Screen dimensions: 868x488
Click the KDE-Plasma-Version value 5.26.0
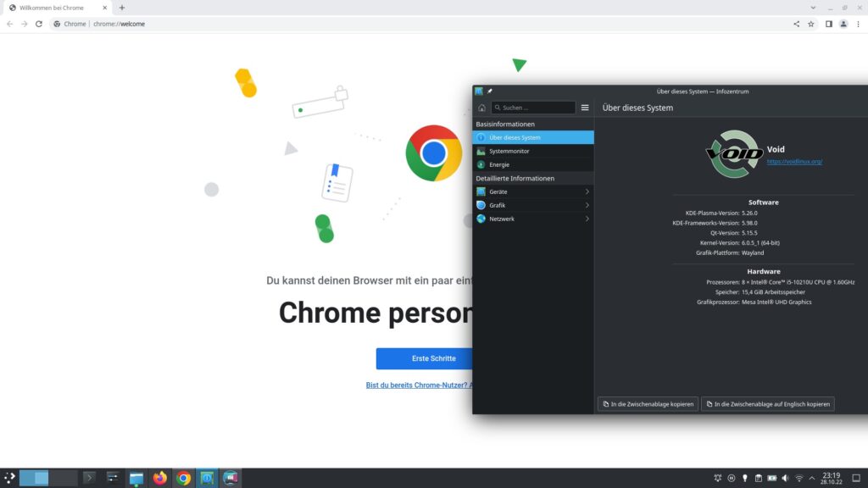[x=749, y=213]
